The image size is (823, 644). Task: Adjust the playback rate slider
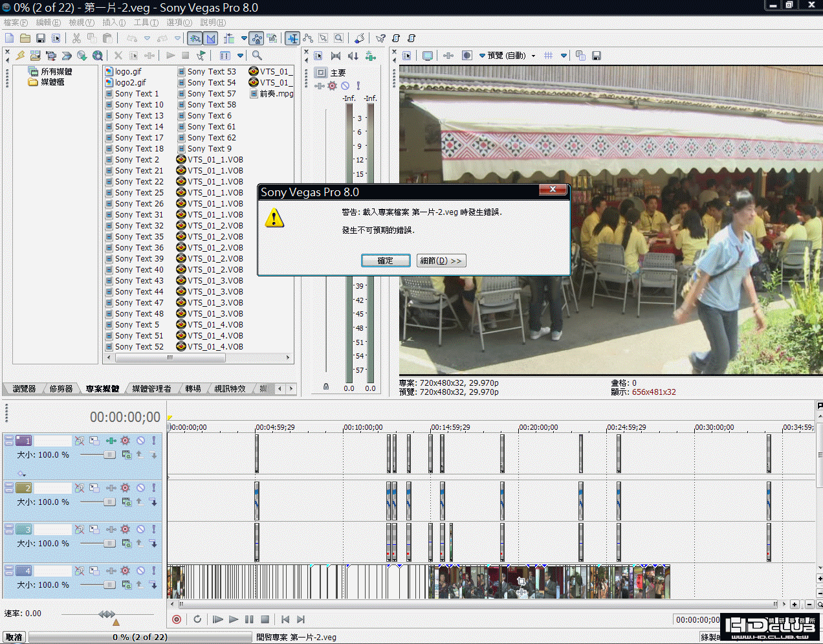point(107,614)
